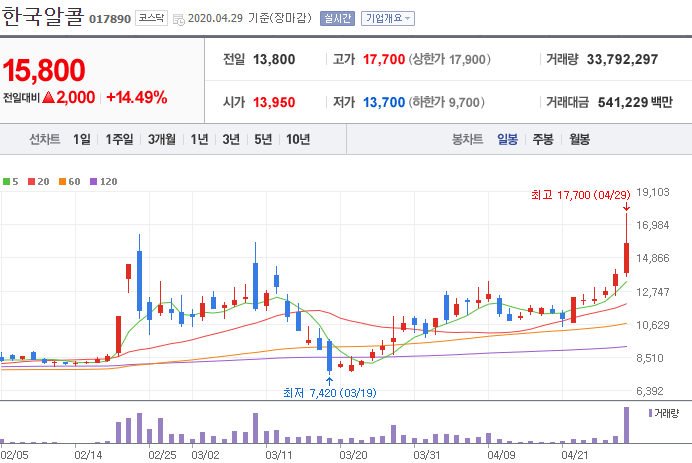
Task: Switch to 일봉 daily candle chart
Action: tap(508, 139)
